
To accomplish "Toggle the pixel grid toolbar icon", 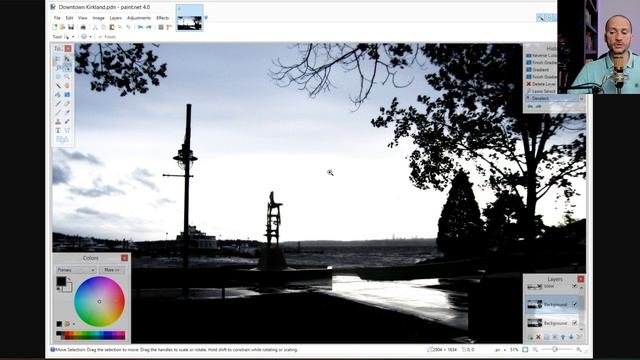I will [161, 27].
